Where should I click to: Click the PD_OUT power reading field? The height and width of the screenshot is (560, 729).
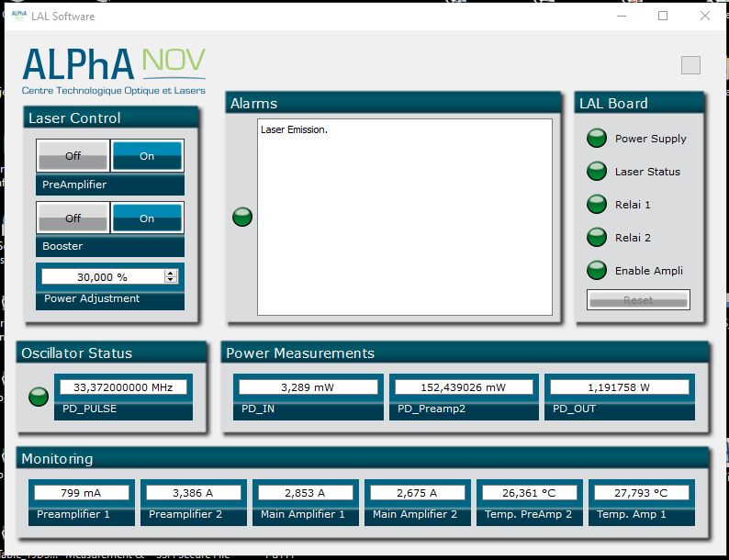pos(619,387)
